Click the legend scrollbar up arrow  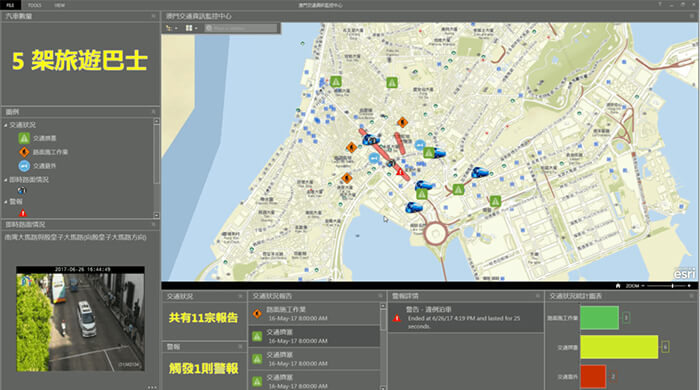click(156, 121)
